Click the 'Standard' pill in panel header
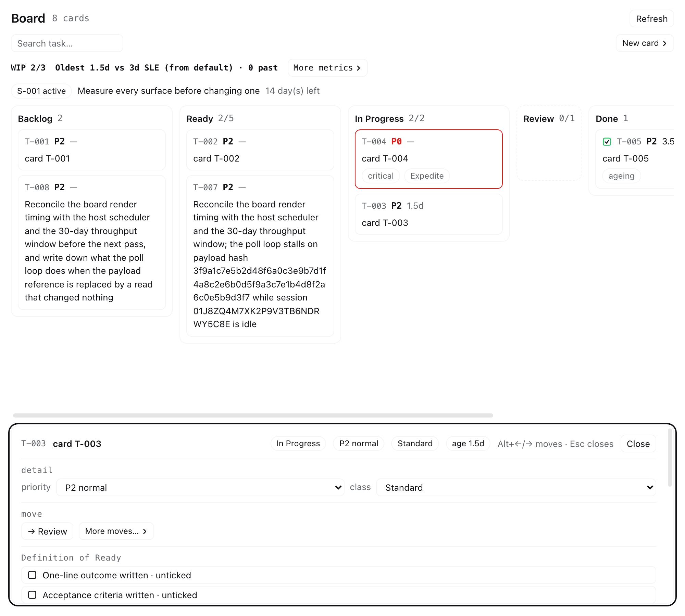Screen dimensions: 685x616 click(415, 444)
